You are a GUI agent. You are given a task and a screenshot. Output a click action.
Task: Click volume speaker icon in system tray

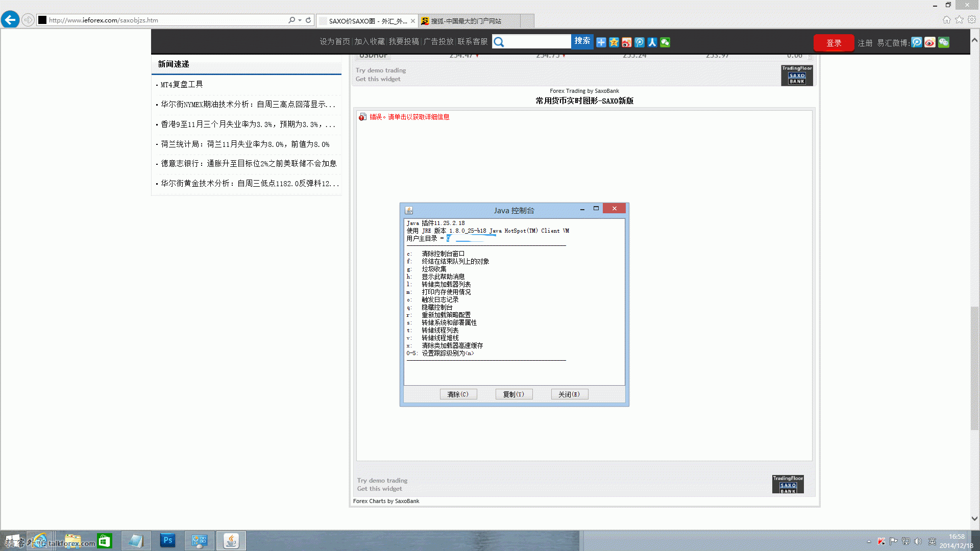[x=918, y=541]
